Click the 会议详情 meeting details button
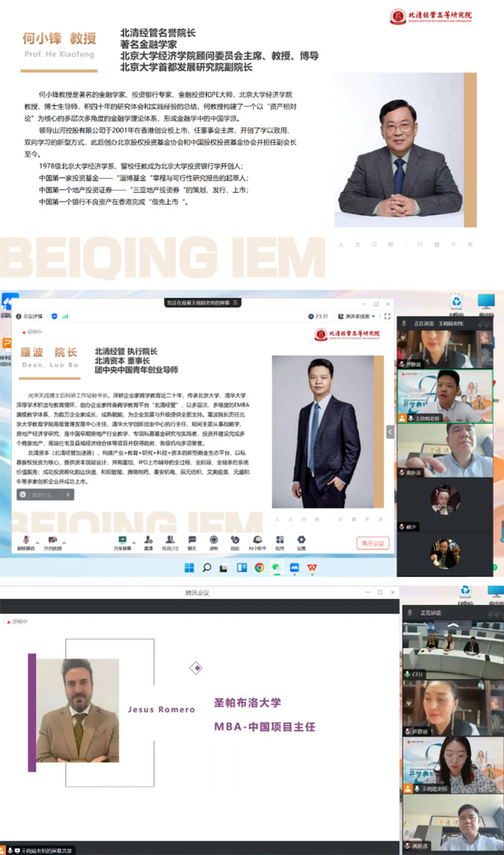Viewport: 504px width, 855px height. pyautogui.click(x=29, y=316)
